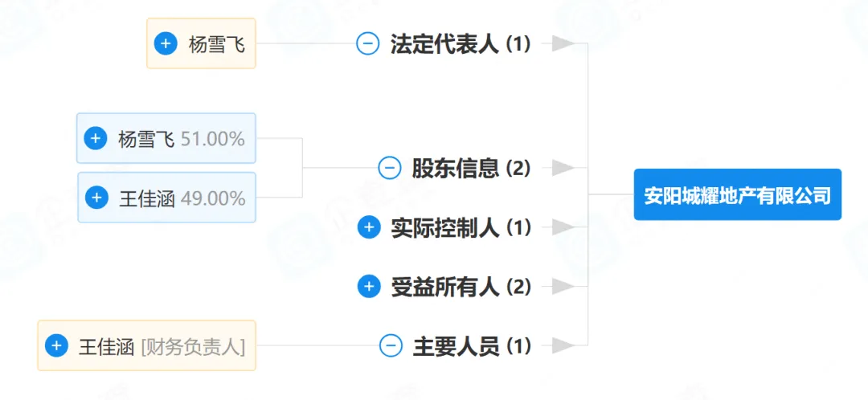This screenshot has width=868, height=400.
Task: Expand the 实际控制人 branch plus icon
Action: tap(368, 227)
